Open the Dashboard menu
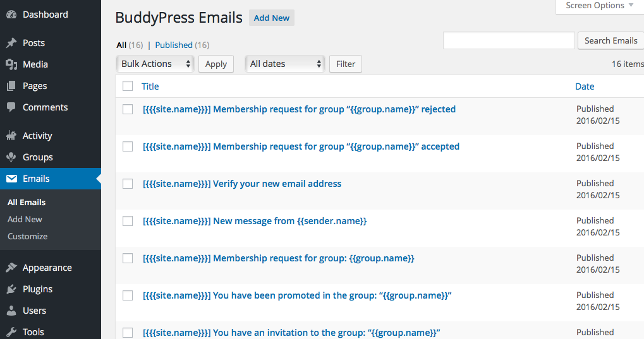Image resolution: width=644 pixels, height=339 pixels. pyautogui.click(x=45, y=15)
